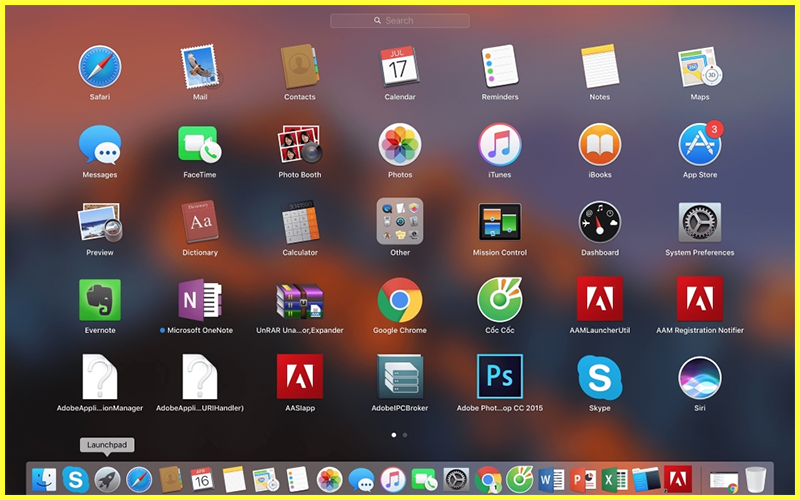The width and height of the screenshot is (800, 500).
Task: Open the Dictionary app
Action: 200,222
